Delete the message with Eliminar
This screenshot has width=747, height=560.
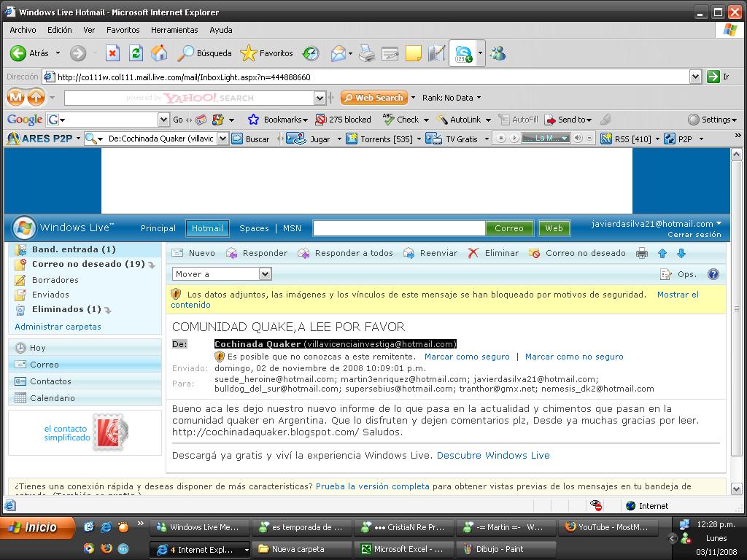click(493, 253)
